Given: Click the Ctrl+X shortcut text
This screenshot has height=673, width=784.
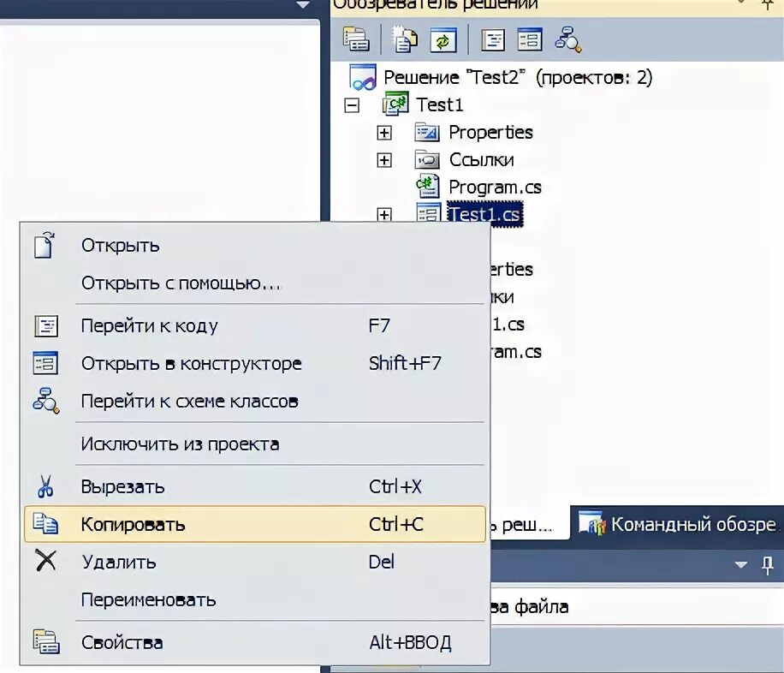Looking at the screenshot, I should click(x=395, y=486).
